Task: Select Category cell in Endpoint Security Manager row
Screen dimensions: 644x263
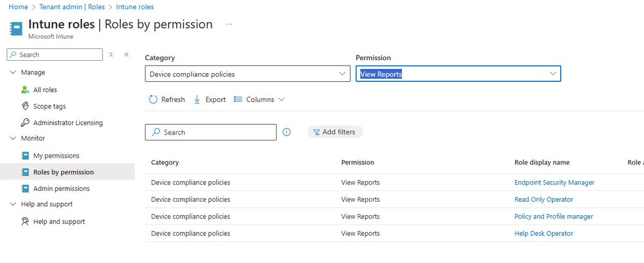Action: 191,182
